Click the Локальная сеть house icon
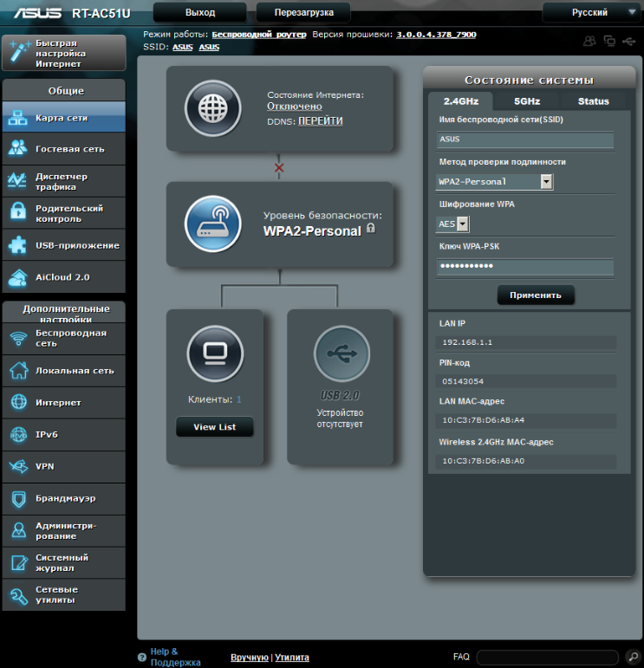The image size is (644, 668). tap(19, 370)
